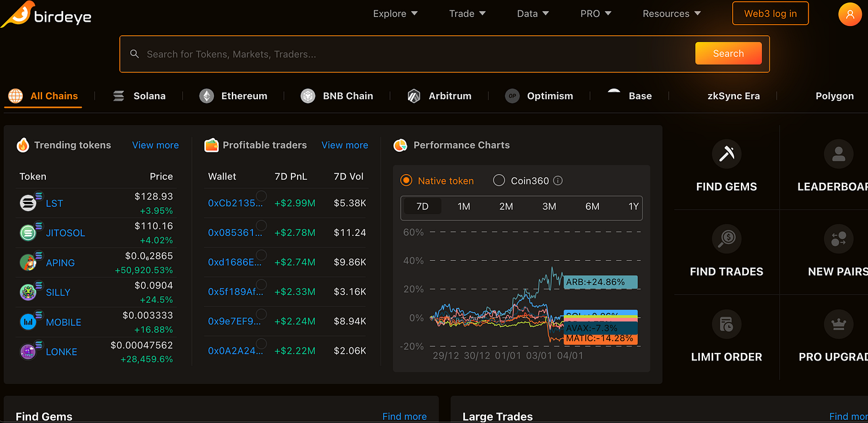Click the Web3 log in button

click(x=771, y=14)
